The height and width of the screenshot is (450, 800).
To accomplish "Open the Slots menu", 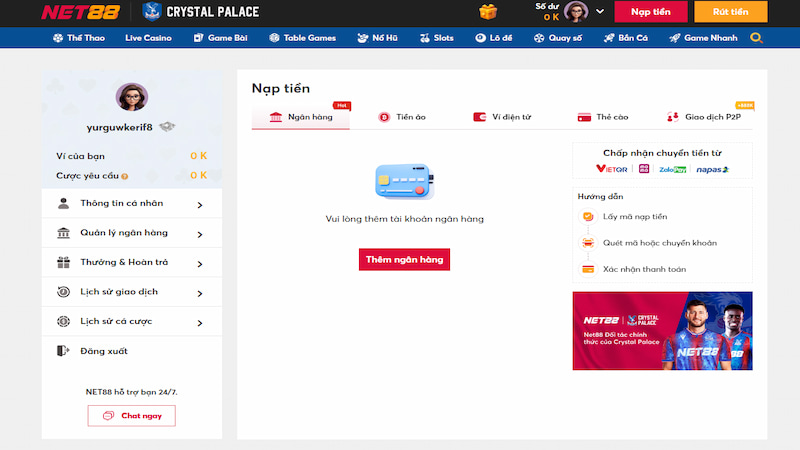I will point(437,38).
